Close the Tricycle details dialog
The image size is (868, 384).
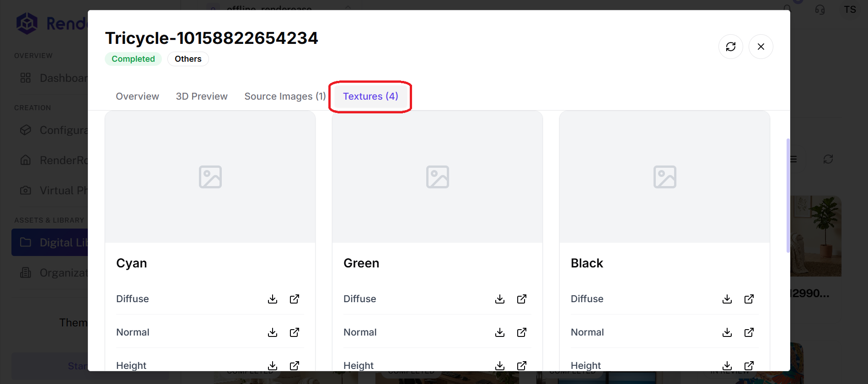click(761, 47)
